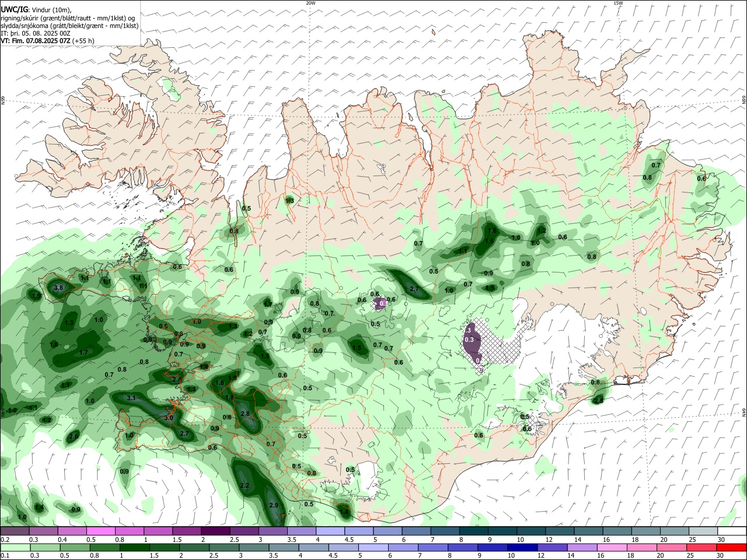Viewport: 747px width, 560px height.
Task: Pick the dusky purple 0.2 mm snow swatch
Action: tap(15, 531)
